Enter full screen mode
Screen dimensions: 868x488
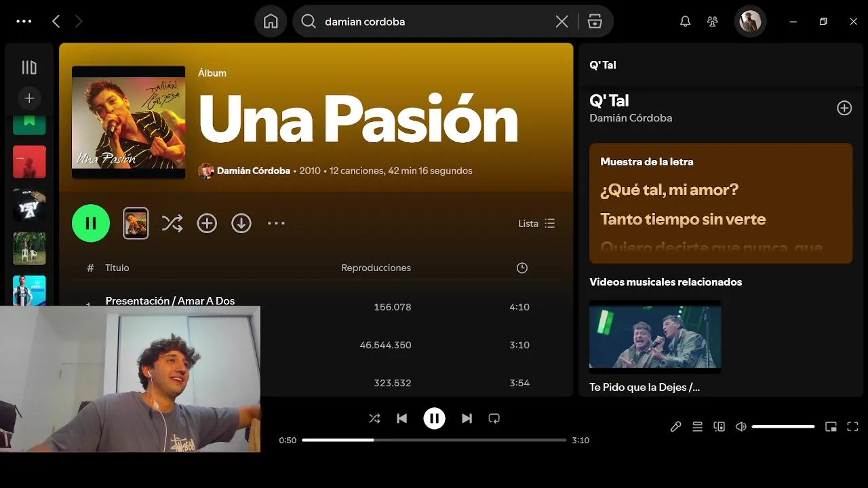coord(853,426)
